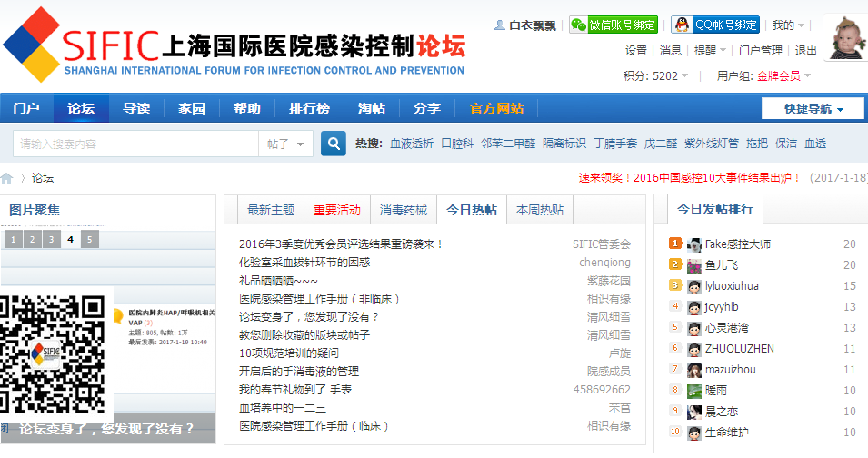Click the blue magnifier search button
Screen dimensions: 868x458
coord(334,144)
